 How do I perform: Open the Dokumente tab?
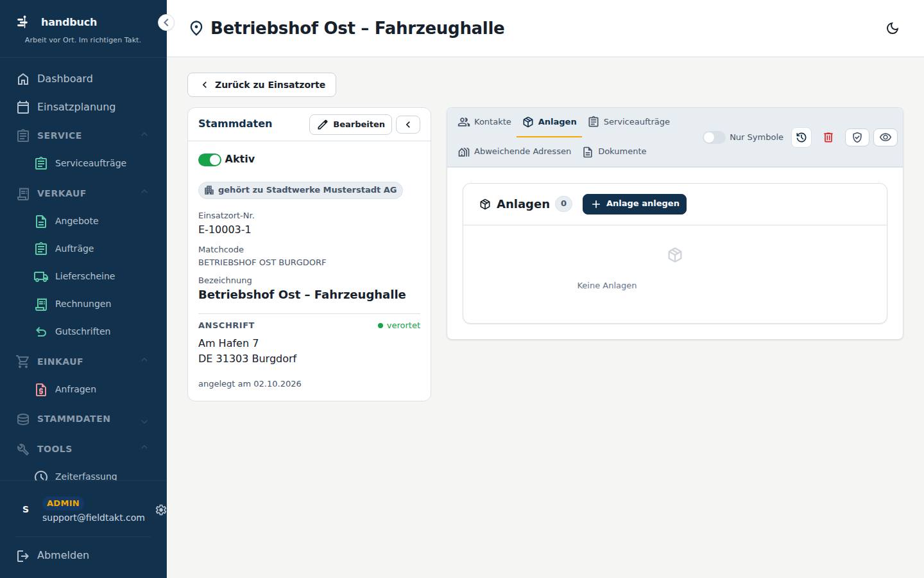click(615, 152)
